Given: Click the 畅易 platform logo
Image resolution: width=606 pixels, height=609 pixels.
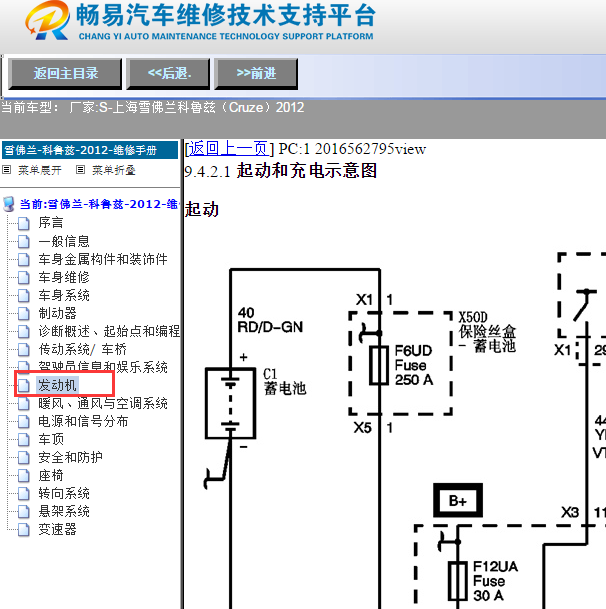Looking at the screenshot, I should [47, 20].
